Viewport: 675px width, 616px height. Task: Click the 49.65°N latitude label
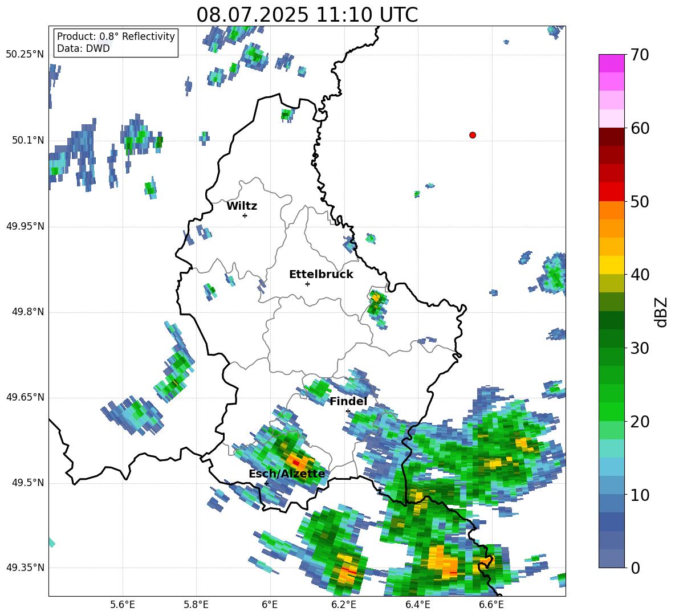coord(25,397)
